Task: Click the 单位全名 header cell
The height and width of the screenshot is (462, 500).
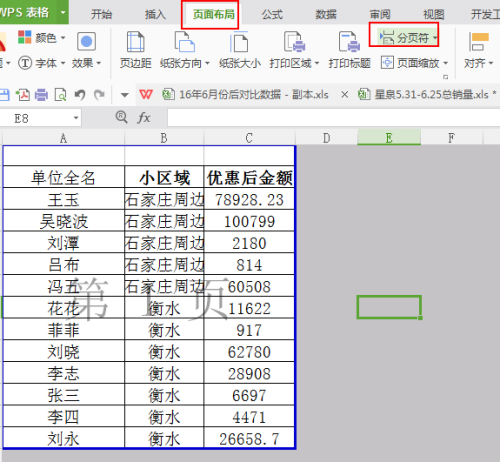Action: pos(63,177)
